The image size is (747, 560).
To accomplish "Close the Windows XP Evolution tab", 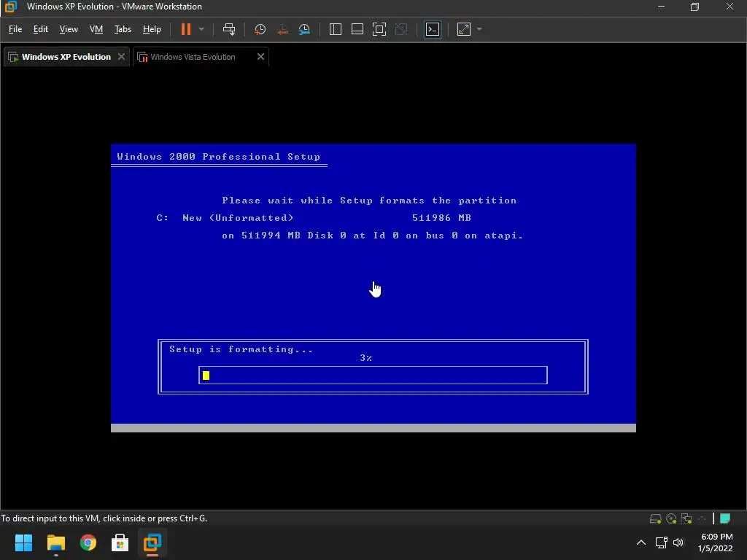I will [x=122, y=57].
